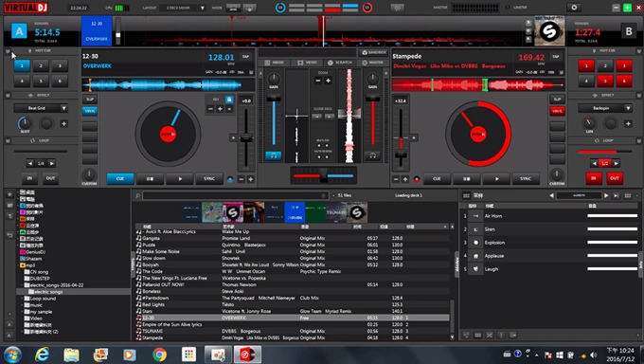Image resolution: width=644 pixels, height=364 pixels.
Task: Toggle SLIP mode on deck B
Action: click(557, 100)
